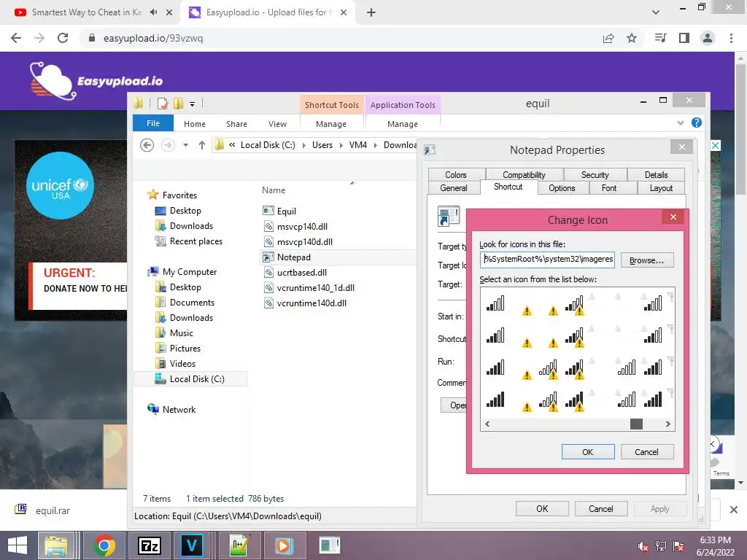Click the Chrome share page icon
The height and width of the screenshot is (560, 747).
point(608,38)
